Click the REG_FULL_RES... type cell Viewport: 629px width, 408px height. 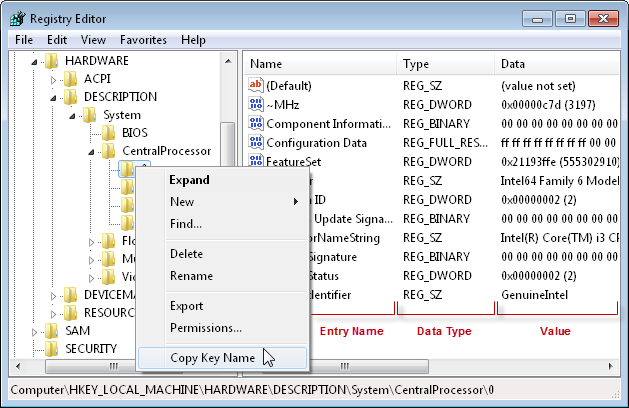pos(445,143)
